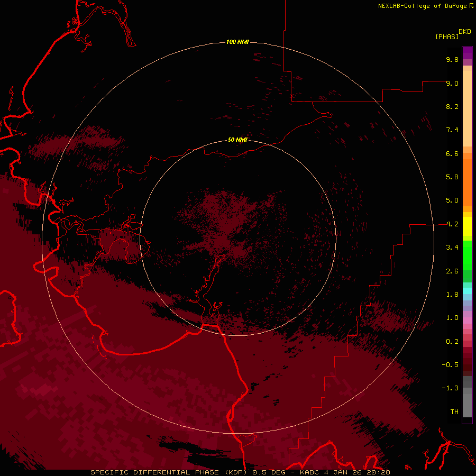476x476 pixels.
Task: Click the bright green segment of the color bar
Action: tap(467, 255)
